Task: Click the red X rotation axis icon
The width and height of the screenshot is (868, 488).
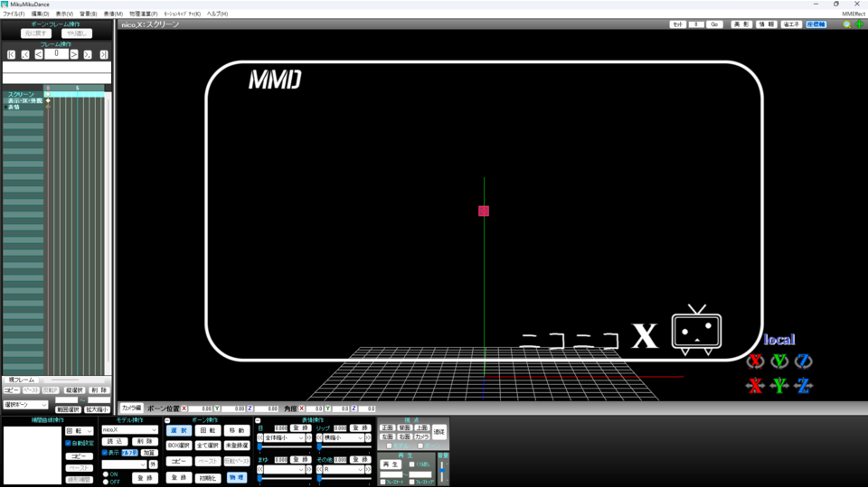Action: pos(755,361)
